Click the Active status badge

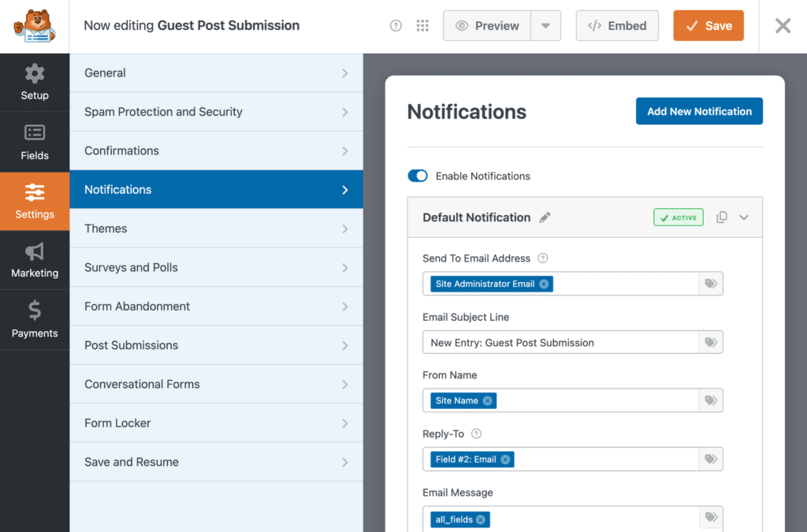[679, 218]
